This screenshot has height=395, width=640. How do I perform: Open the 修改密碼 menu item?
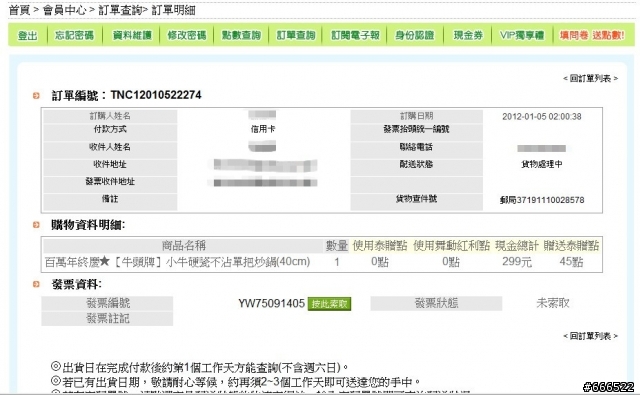(x=187, y=36)
